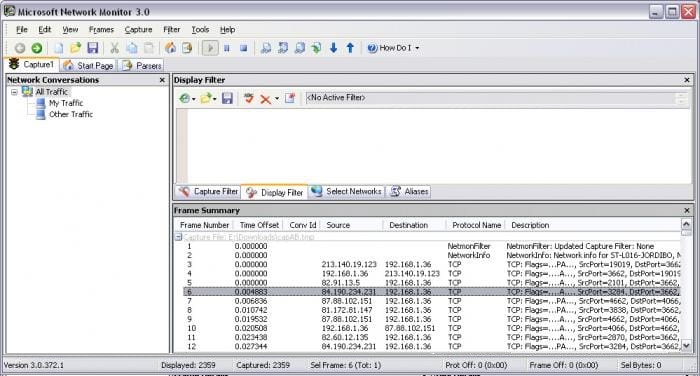The image size is (700, 376).
Task: Switch to the Start Page tab
Action: tap(88, 66)
